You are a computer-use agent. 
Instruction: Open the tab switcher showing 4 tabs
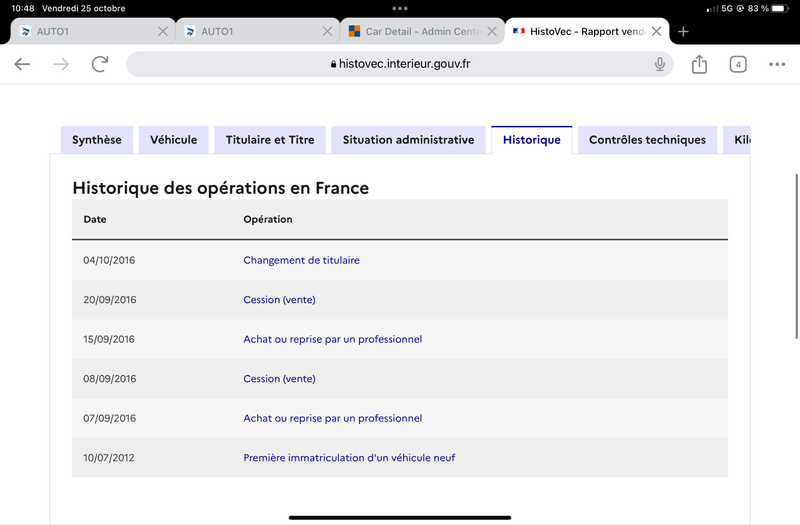click(x=738, y=64)
